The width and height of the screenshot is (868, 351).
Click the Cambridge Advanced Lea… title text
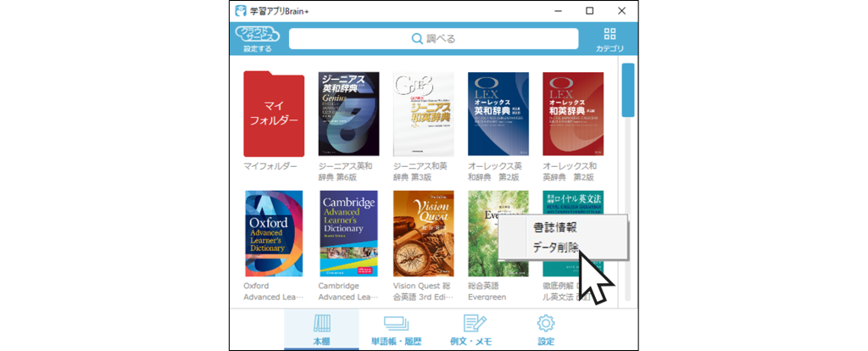348,291
